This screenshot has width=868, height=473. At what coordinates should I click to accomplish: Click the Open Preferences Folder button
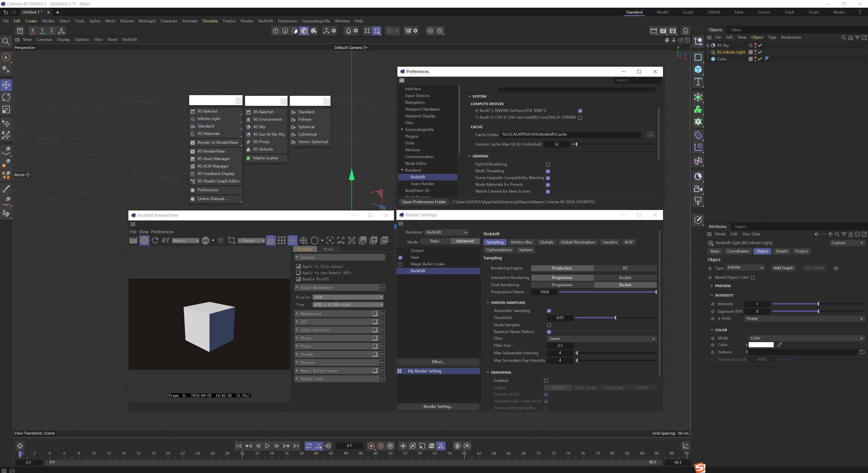point(424,202)
